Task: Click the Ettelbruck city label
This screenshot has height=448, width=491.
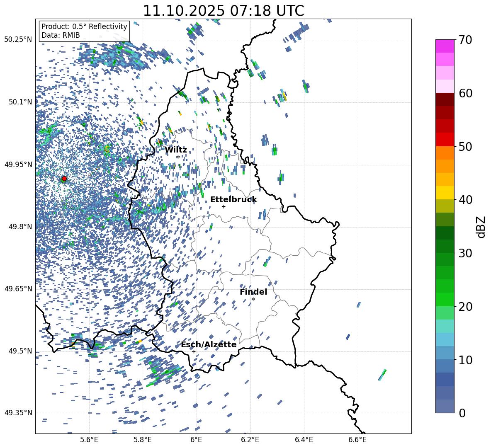Action: tap(233, 199)
